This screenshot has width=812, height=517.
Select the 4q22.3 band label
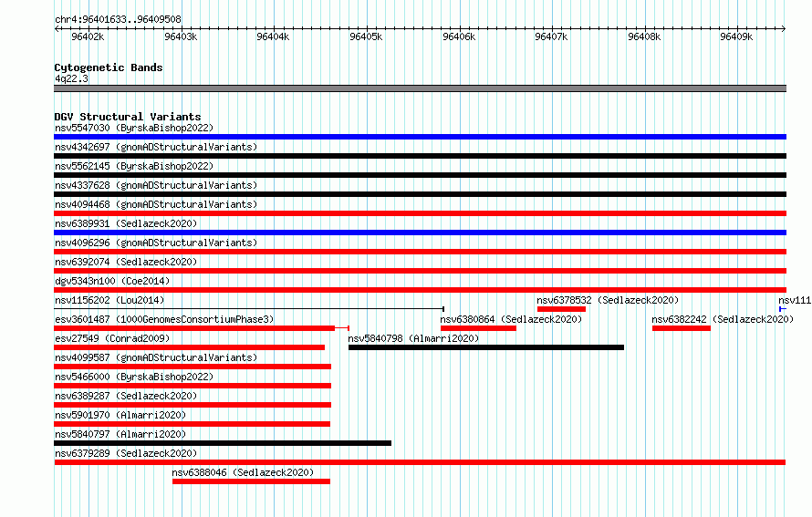click(71, 78)
